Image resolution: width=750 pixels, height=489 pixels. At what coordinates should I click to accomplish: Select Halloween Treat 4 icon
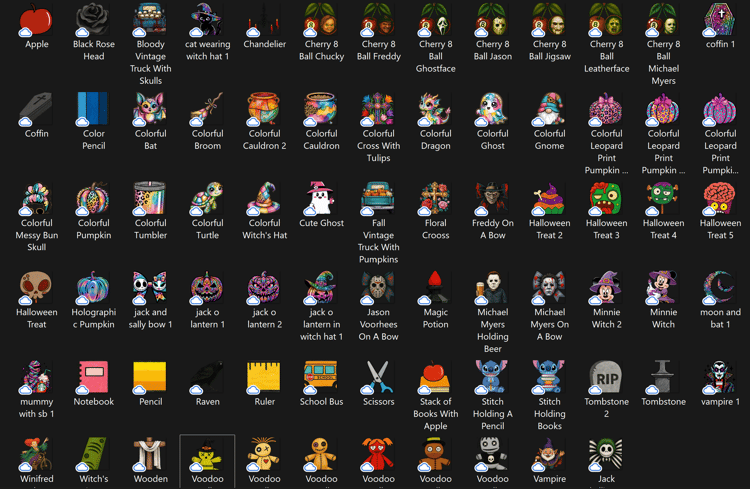coord(663,199)
